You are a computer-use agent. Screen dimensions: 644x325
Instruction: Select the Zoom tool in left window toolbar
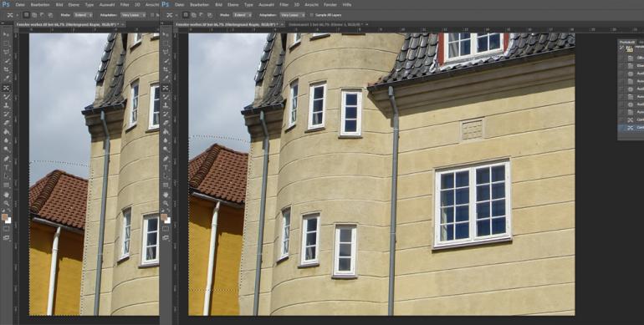coord(7,203)
